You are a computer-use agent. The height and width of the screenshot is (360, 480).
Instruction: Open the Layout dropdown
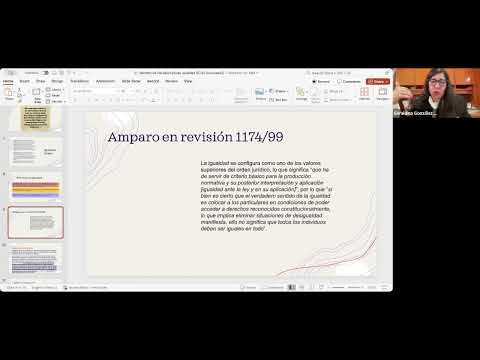pos(55,90)
